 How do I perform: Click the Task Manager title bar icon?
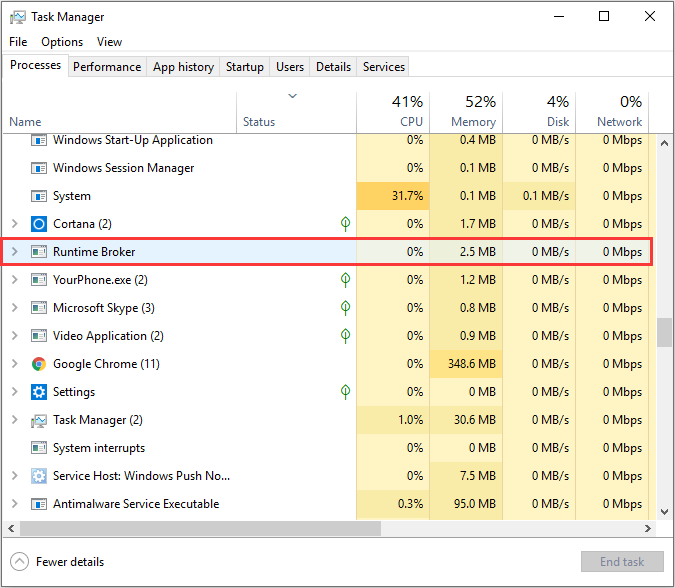click(x=18, y=17)
